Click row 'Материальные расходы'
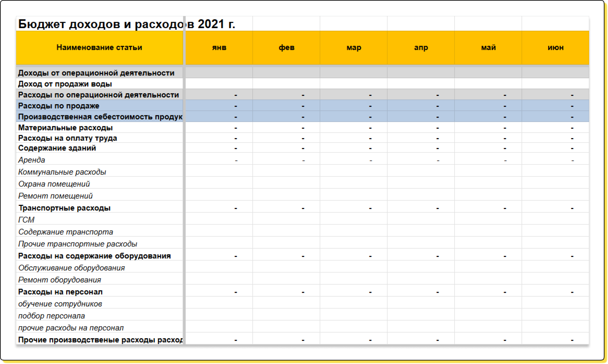The width and height of the screenshot is (608, 364). 303,128
